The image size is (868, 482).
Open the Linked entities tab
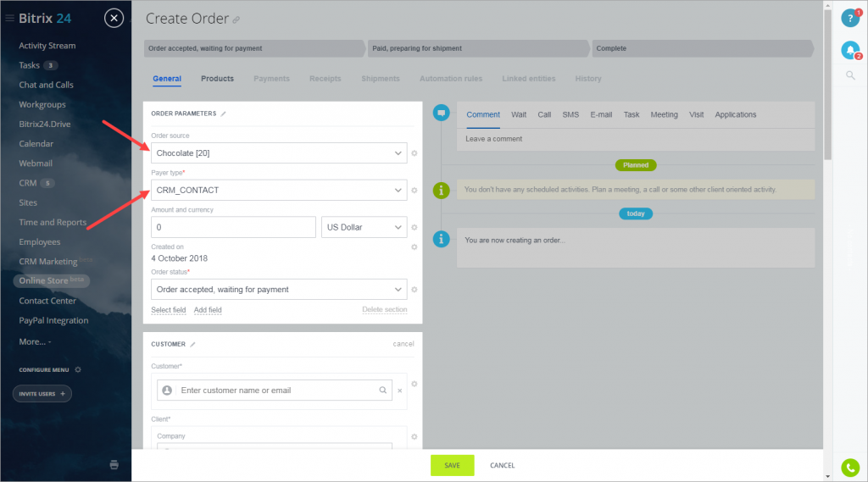(529, 79)
